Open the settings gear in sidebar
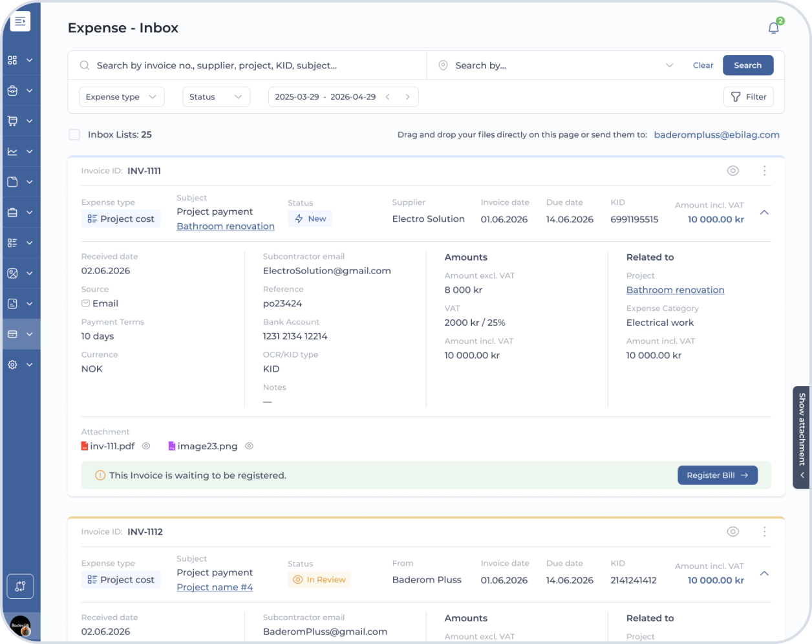 pos(12,365)
